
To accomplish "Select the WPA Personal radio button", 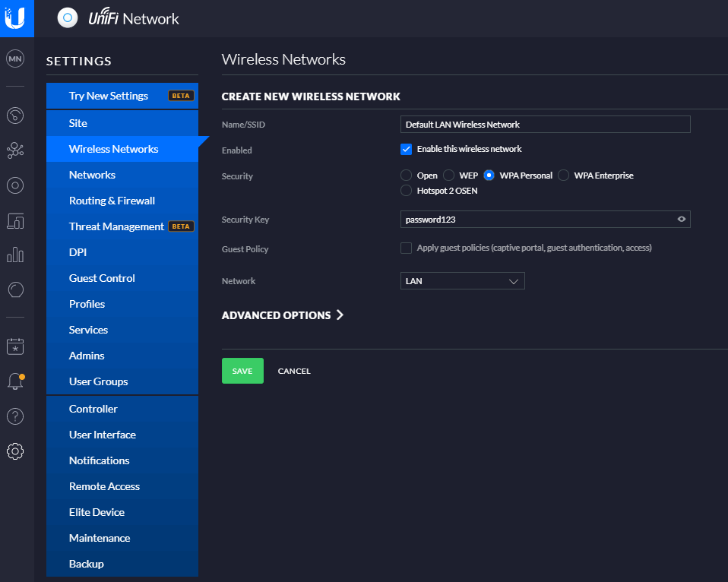I will point(489,176).
